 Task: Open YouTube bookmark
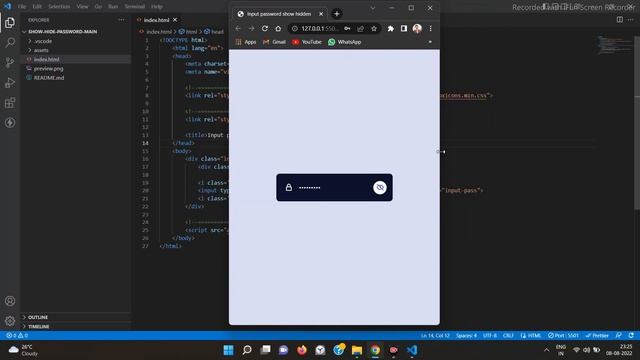(x=307, y=42)
